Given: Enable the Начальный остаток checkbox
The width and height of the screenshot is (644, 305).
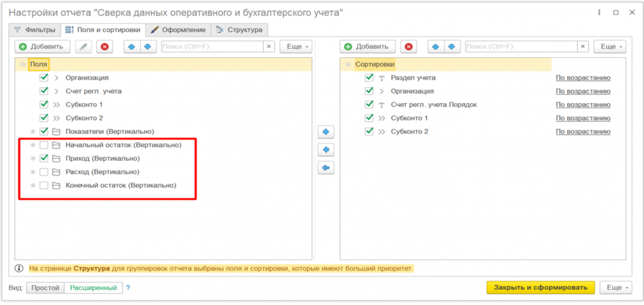Looking at the screenshot, I should pyautogui.click(x=44, y=145).
